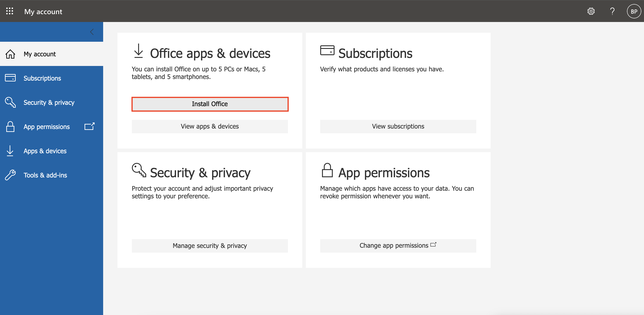
Task: Click the Subscriptions card heading
Action: (375, 54)
